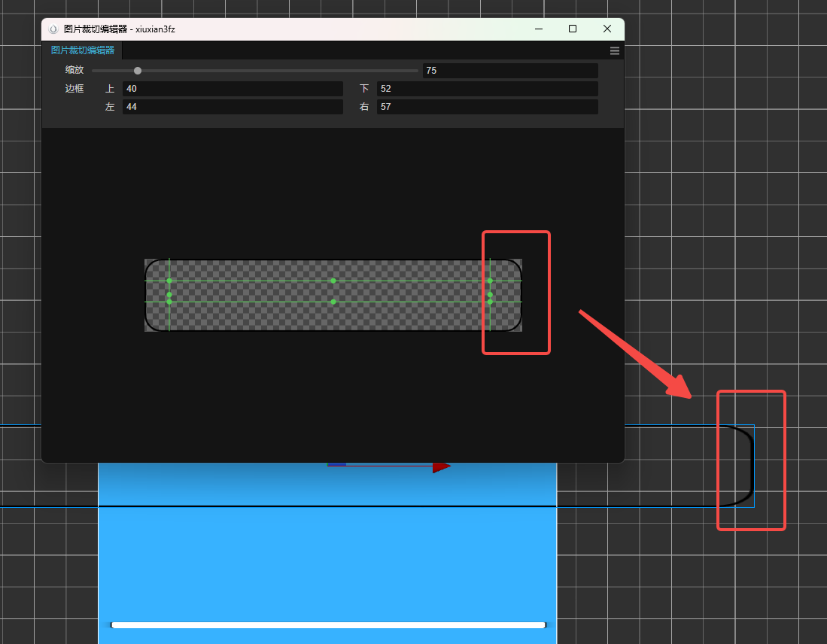Select the 图片裁切编辑器 tab
Screen dimensions: 827x644
(82, 50)
